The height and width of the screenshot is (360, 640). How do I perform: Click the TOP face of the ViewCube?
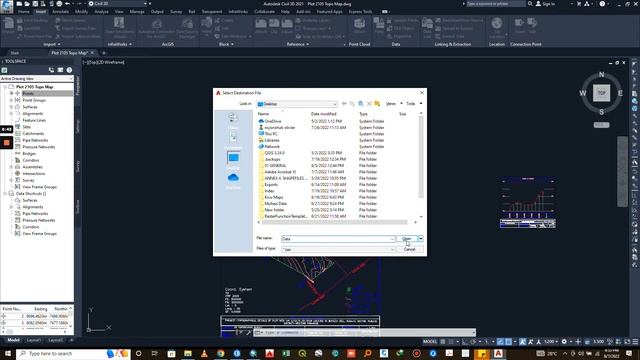pos(601,93)
